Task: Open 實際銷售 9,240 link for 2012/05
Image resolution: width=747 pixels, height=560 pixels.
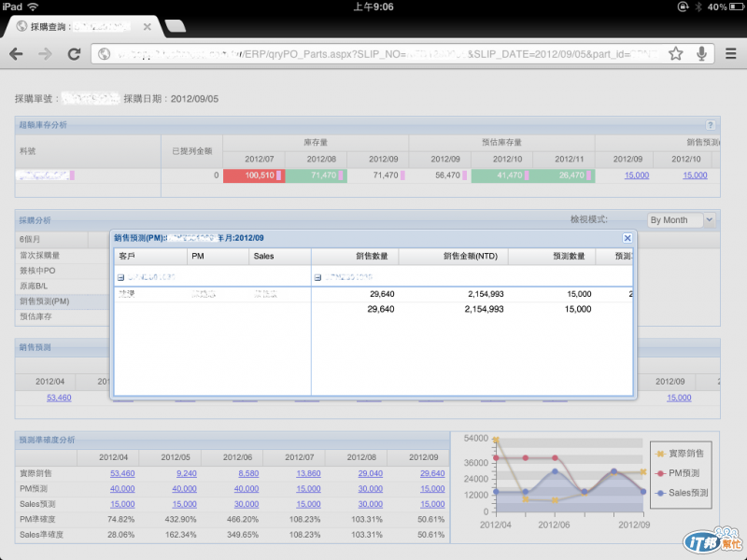Action: 186,474
